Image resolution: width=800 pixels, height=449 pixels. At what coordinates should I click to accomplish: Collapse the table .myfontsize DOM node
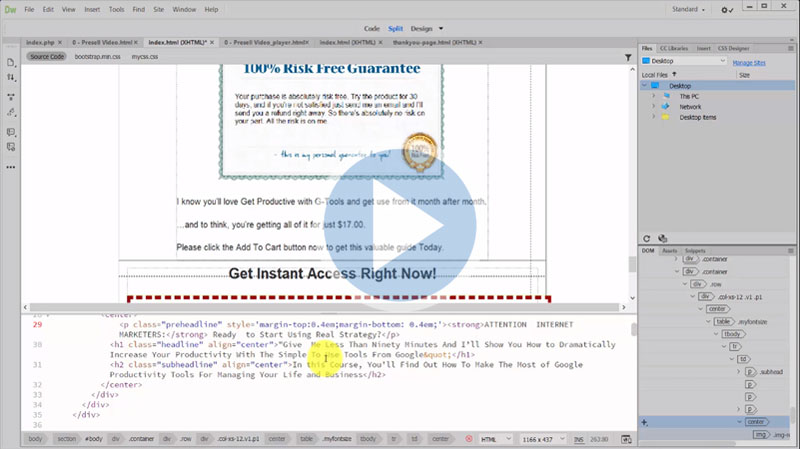706,321
